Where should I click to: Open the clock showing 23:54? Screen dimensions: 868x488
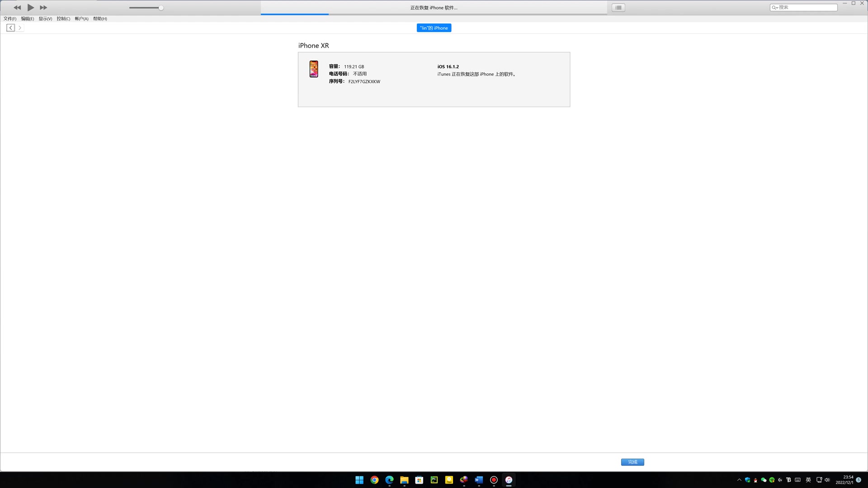[844, 480]
